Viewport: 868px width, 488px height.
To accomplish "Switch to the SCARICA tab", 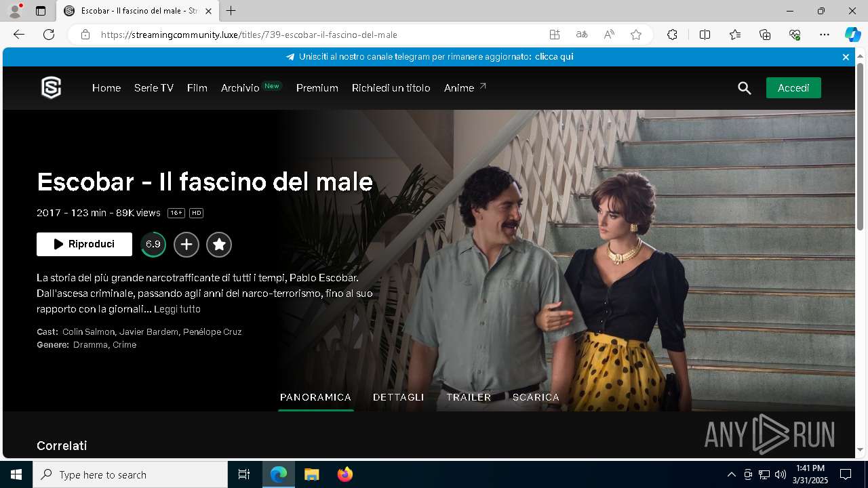I will click(x=536, y=397).
